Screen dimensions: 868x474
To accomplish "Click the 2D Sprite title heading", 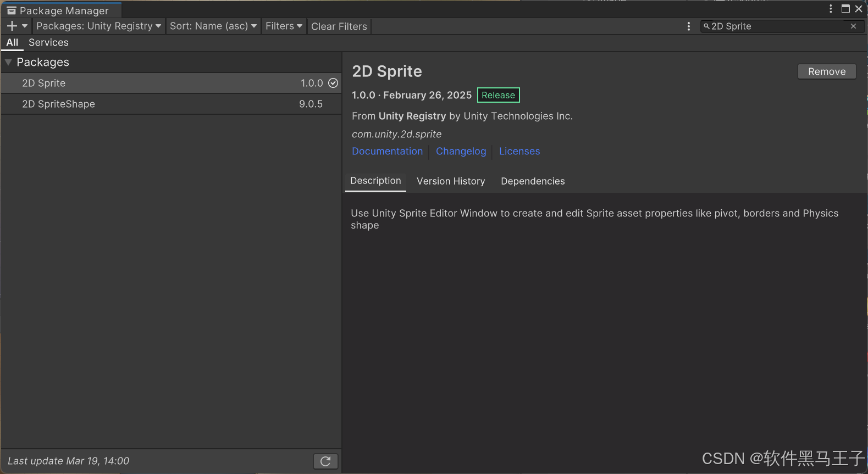I will click(x=387, y=71).
